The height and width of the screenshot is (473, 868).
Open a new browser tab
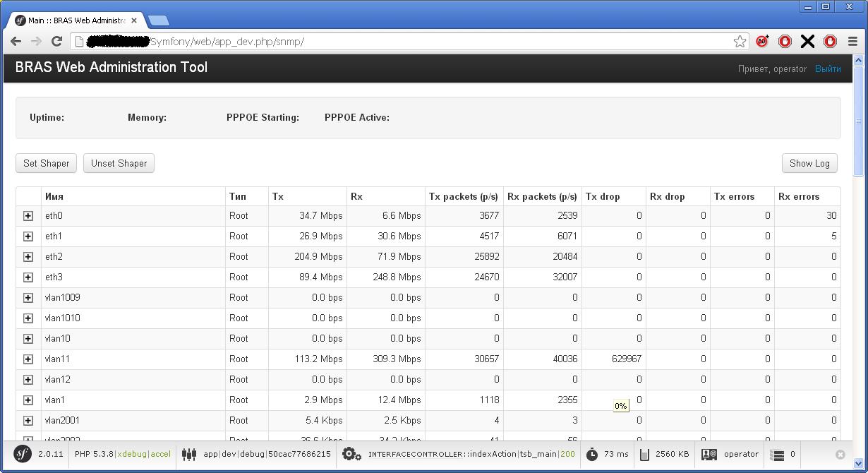[158, 20]
